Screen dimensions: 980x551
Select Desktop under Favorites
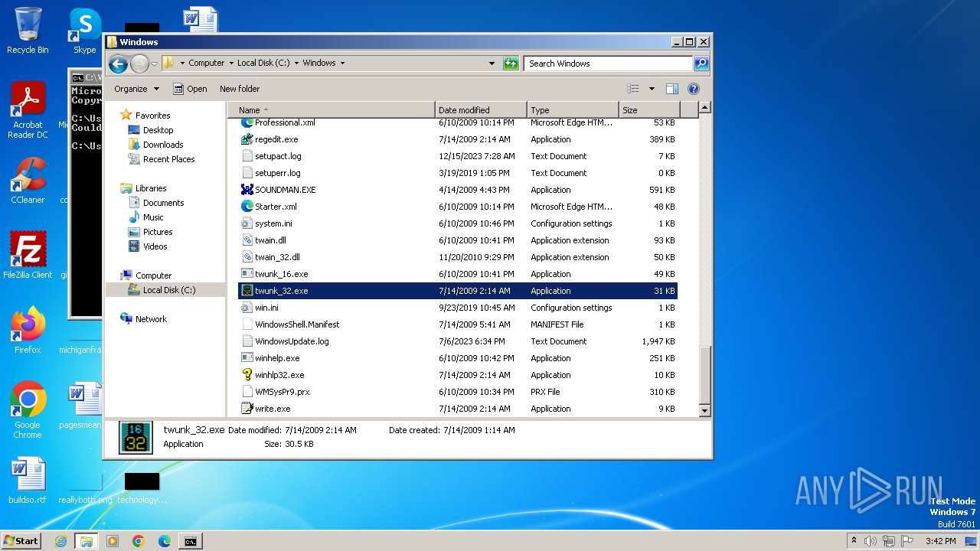(x=158, y=130)
